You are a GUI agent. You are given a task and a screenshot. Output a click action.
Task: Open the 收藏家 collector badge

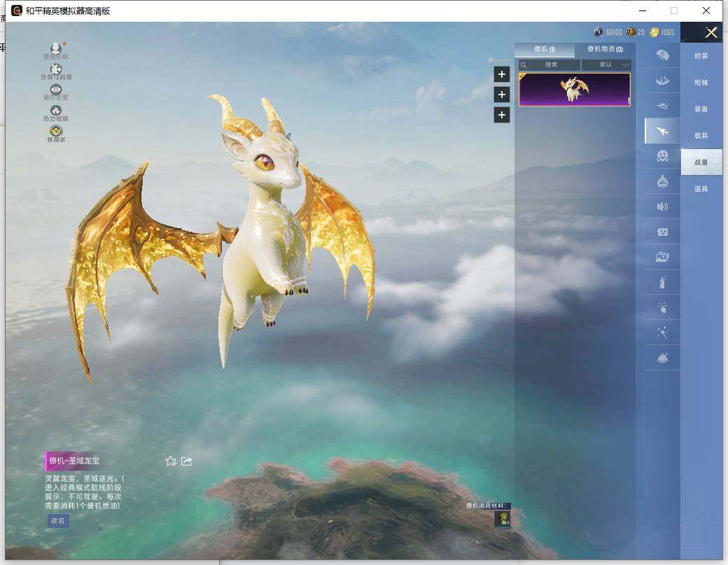point(56,132)
